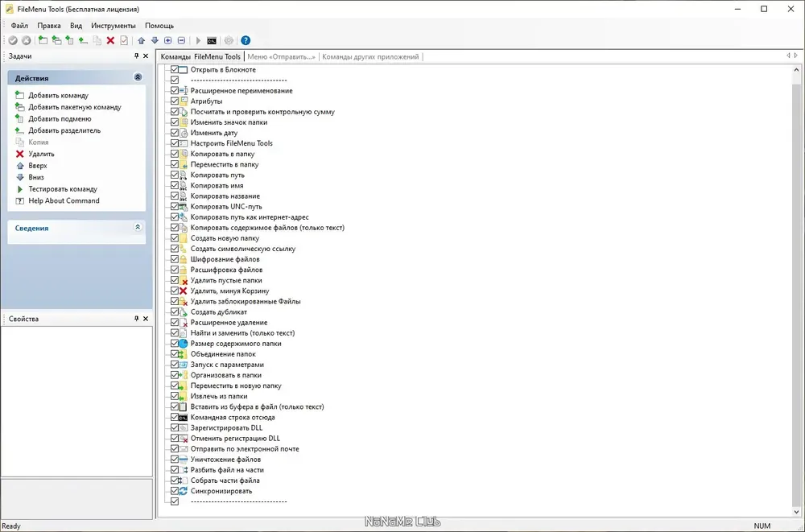
Task: Click the tab strip scroll-right arrow
Action: pyautogui.click(x=796, y=56)
